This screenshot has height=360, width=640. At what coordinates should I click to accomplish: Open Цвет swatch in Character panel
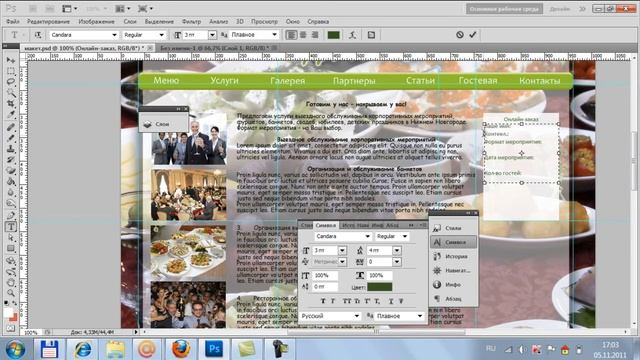click(379, 287)
